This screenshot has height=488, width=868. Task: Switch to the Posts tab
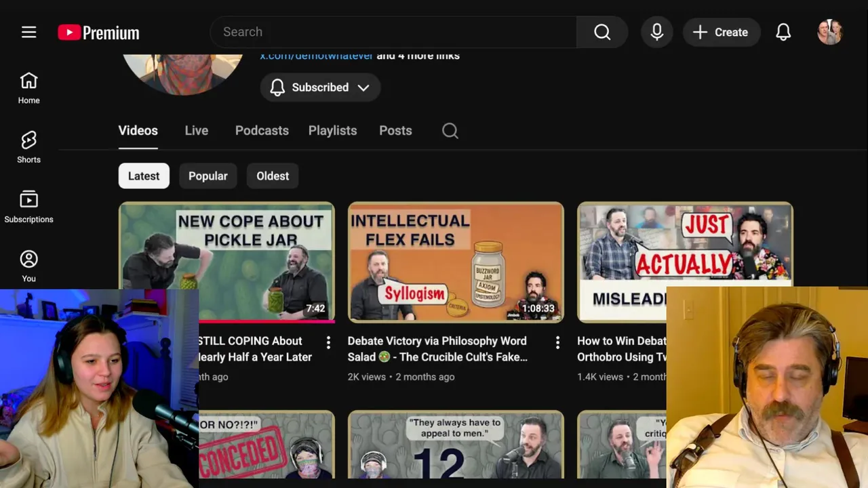point(395,131)
